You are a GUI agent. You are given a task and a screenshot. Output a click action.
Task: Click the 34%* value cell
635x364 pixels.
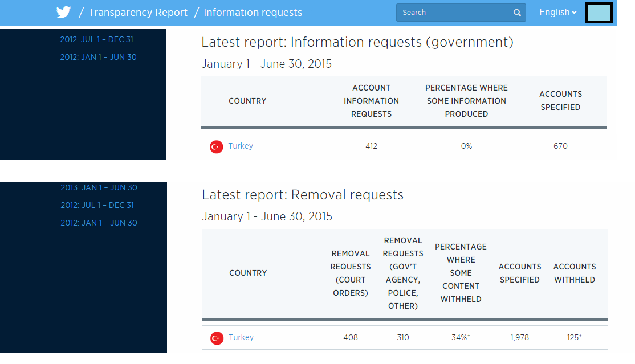pos(461,337)
